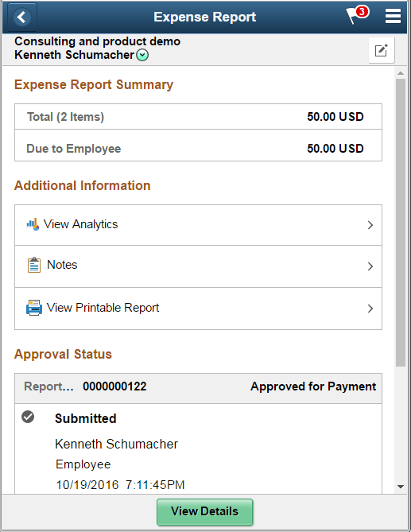Go back using the header arrow
Image resolution: width=411 pixels, height=532 pixels.
(x=22, y=17)
